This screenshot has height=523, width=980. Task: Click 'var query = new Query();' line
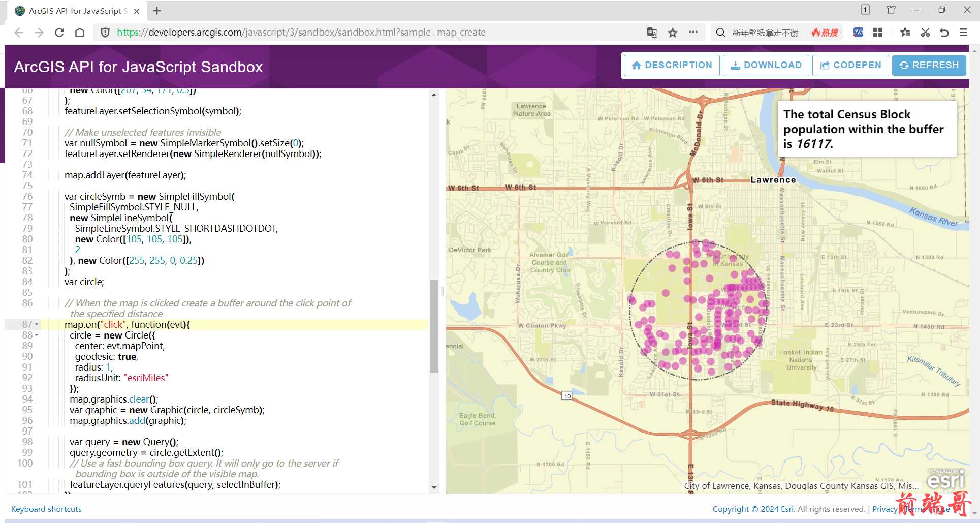[x=124, y=442]
